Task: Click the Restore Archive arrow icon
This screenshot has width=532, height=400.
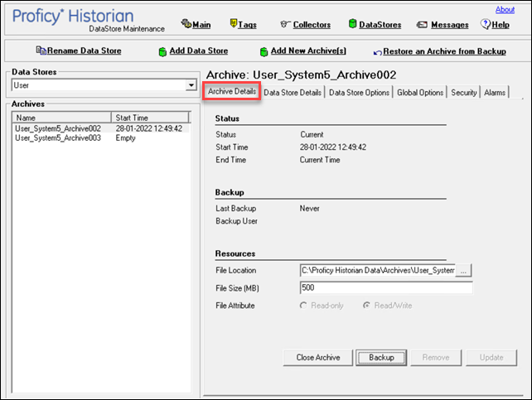Action: [x=377, y=52]
